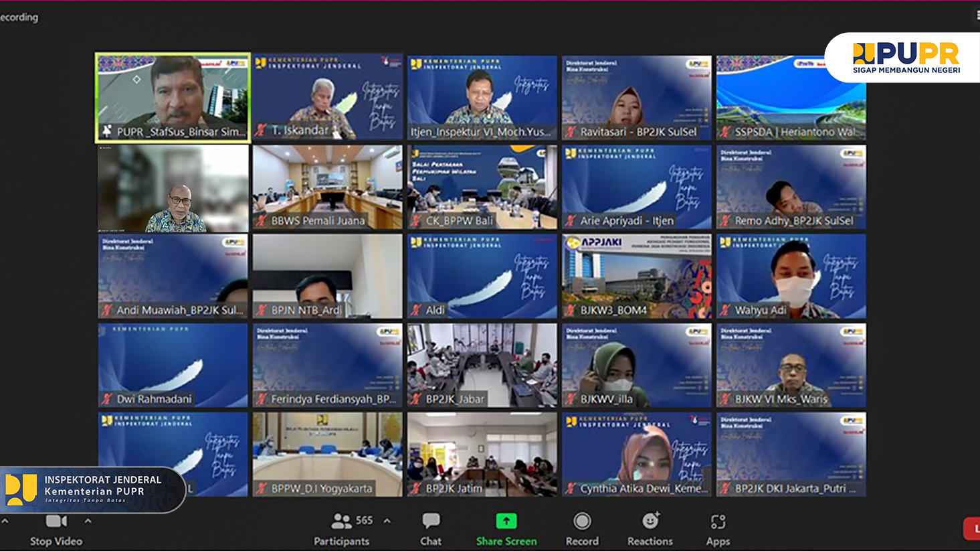Select the BP2JK Jatim video tile
The width and height of the screenshot is (980, 551).
click(x=482, y=455)
